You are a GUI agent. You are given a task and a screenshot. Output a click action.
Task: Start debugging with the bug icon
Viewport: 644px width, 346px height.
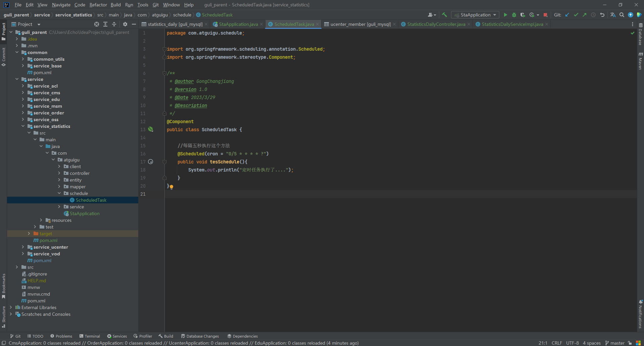coord(514,15)
